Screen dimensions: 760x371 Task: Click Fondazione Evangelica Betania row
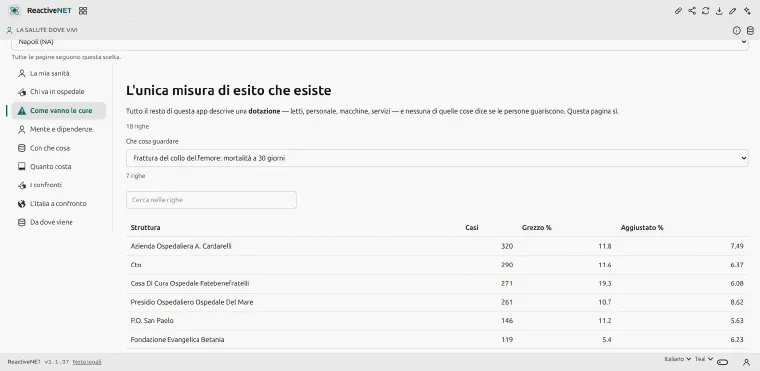(x=437, y=339)
